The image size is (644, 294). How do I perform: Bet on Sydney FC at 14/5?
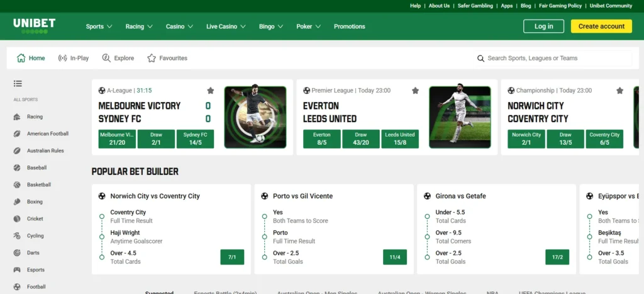point(195,139)
